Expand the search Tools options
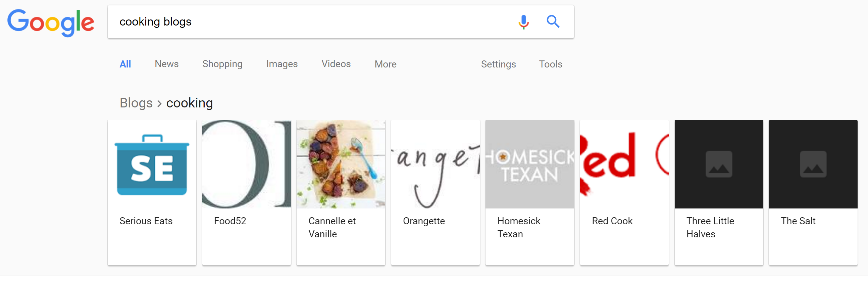Image resolution: width=868 pixels, height=283 pixels. [551, 64]
